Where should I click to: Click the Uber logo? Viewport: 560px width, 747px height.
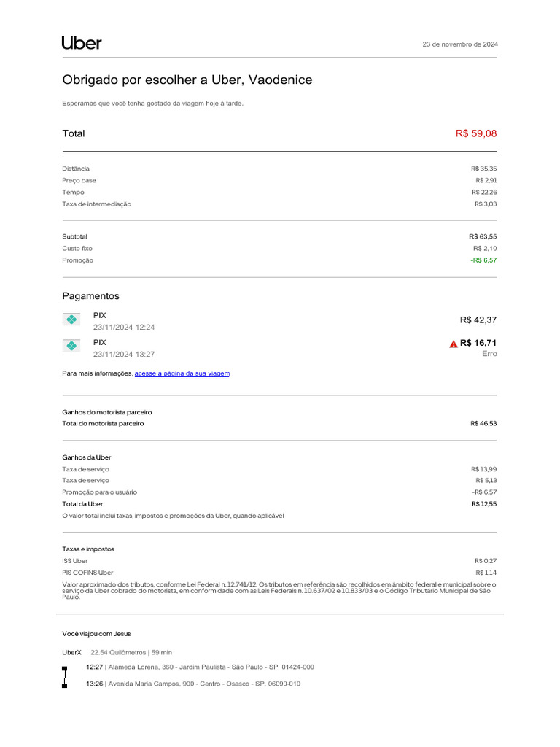point(82,43)
